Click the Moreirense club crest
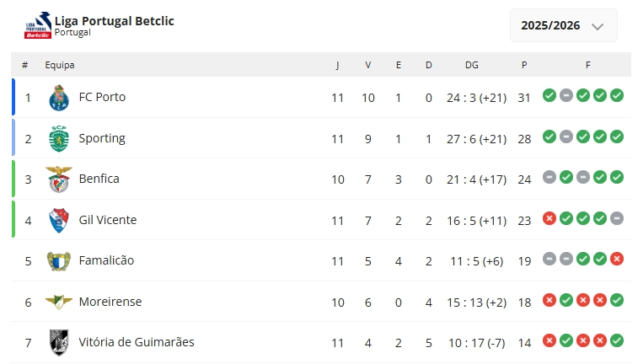 pyautogui.click(x=58, y=302)
